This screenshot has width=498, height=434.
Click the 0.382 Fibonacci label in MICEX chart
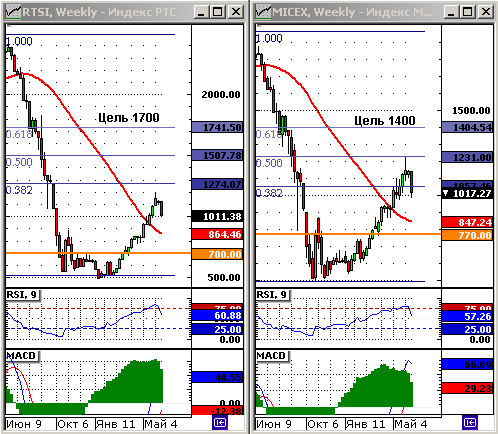tap(269, 193)
